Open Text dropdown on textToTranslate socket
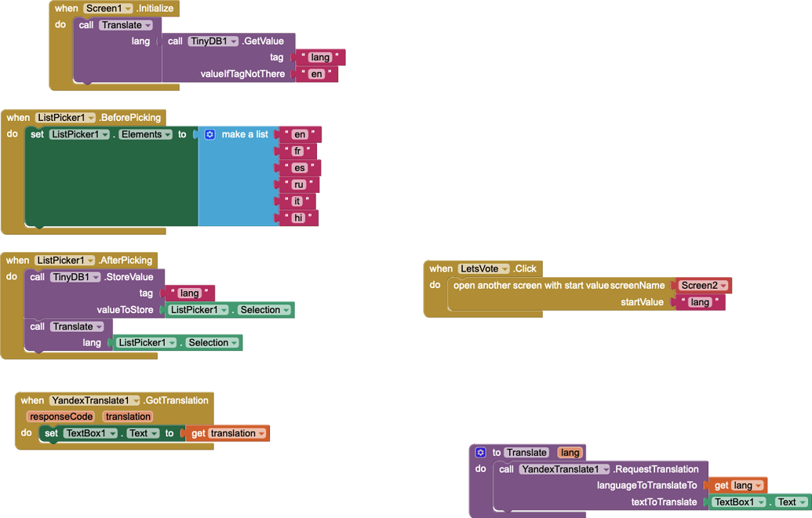Viewport: 812px width, 518px height. 801,502
